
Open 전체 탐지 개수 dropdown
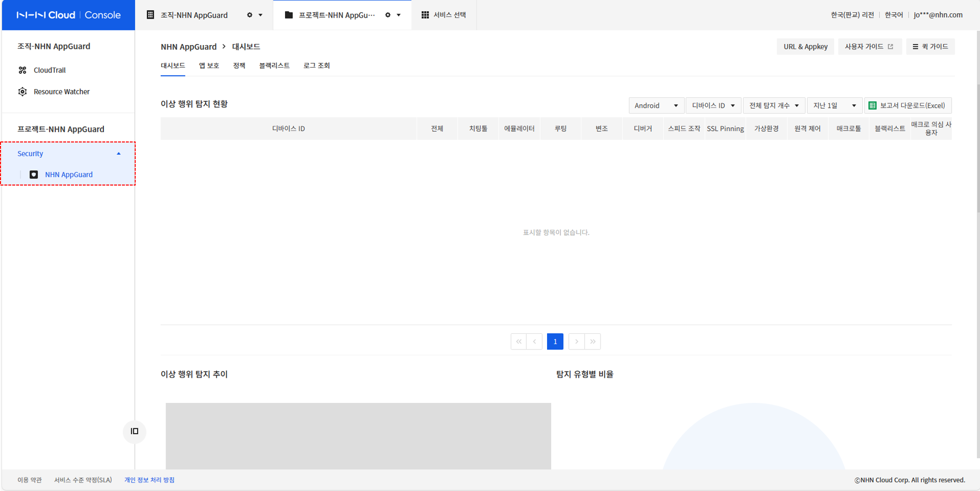click(x=774, y=105)
